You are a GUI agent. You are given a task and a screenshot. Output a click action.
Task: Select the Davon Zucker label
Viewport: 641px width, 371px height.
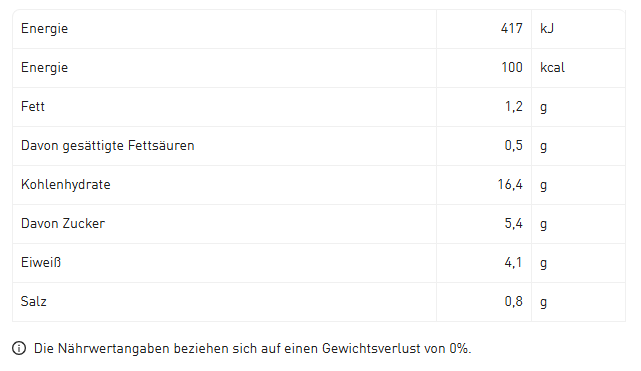[x=63, y=223]
